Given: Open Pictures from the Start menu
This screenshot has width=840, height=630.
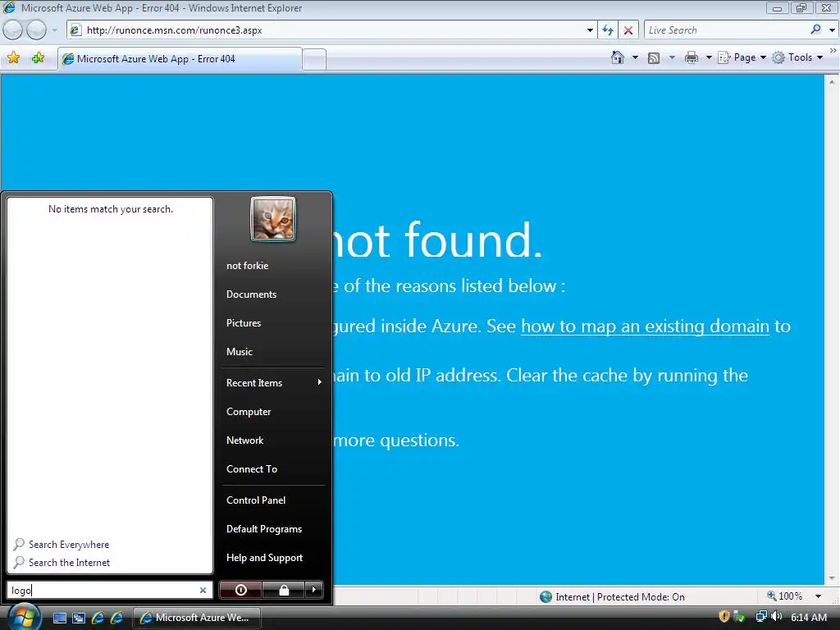Looking at the screenshot, I should tap(243, 323).
